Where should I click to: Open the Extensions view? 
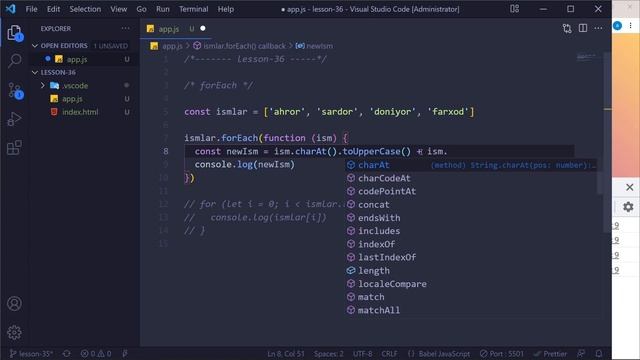pos(14,147)
